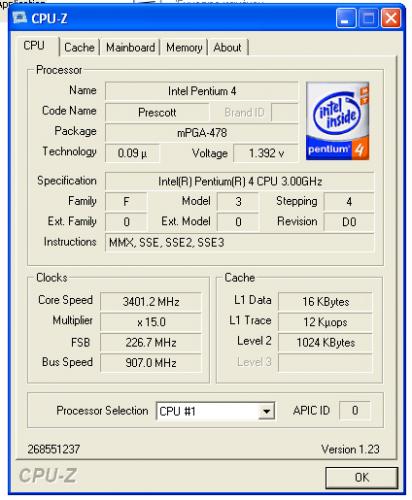Click the maximize button in title bar
Screen dimensions: 412x500
(368, 18)
